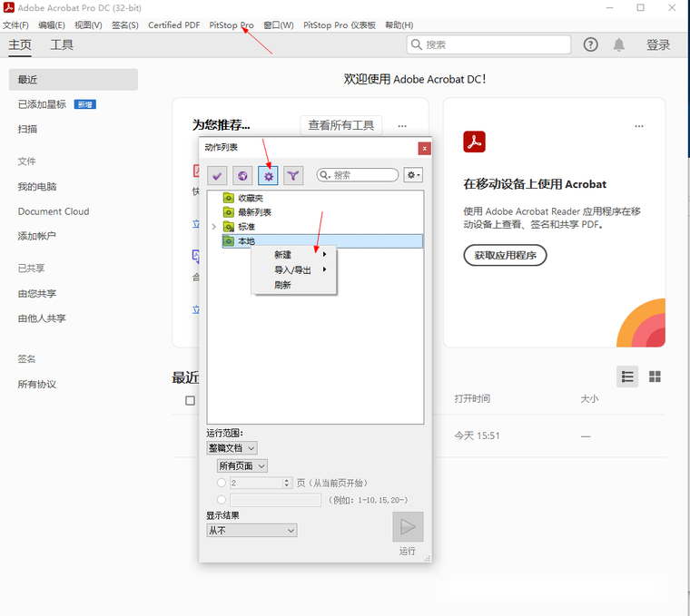Select the Action Lists gear icon
690x616 pixels.
click(x=268, y=176)
